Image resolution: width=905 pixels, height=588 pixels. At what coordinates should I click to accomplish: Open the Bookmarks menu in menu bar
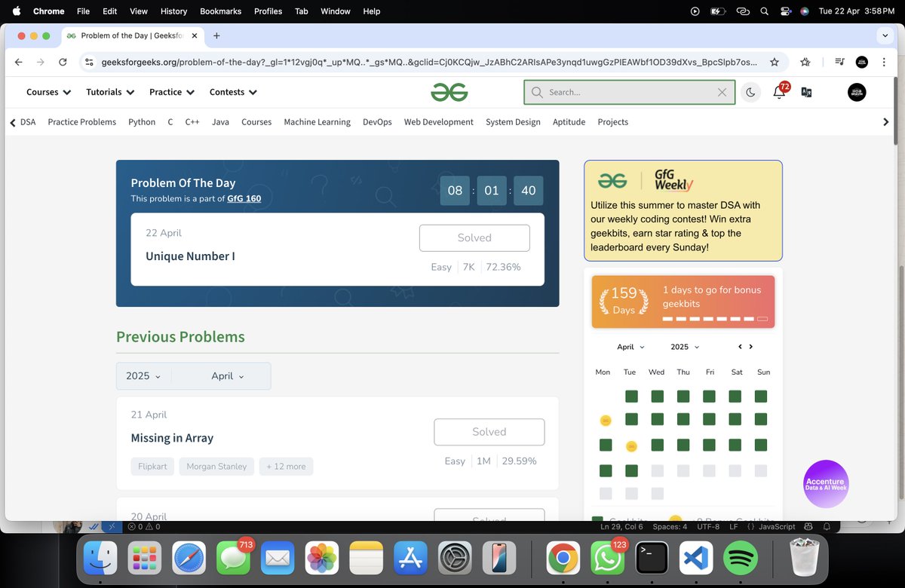(x=221, y=11)
